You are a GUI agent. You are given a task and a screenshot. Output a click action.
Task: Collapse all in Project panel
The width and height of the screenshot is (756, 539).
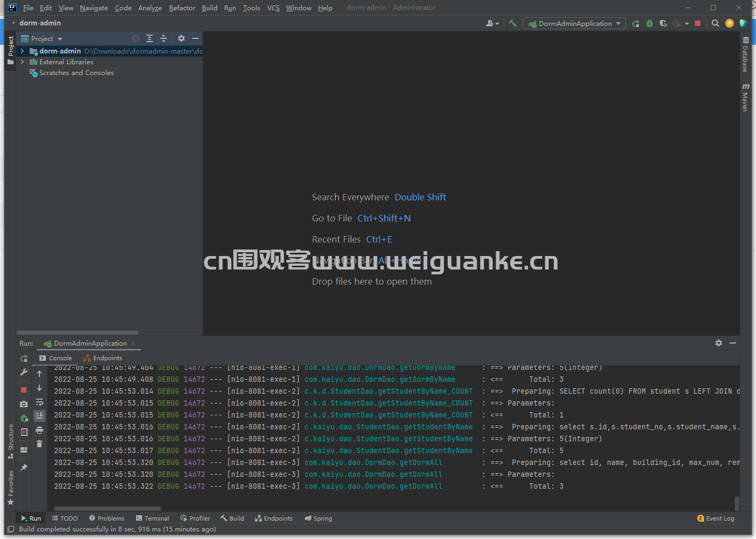coord(164,38)
